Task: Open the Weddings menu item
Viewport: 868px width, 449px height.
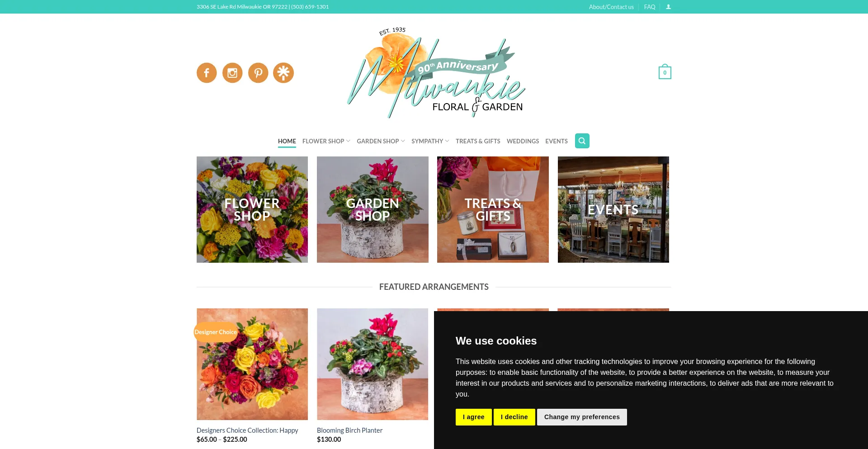Action: coord(523,141)
